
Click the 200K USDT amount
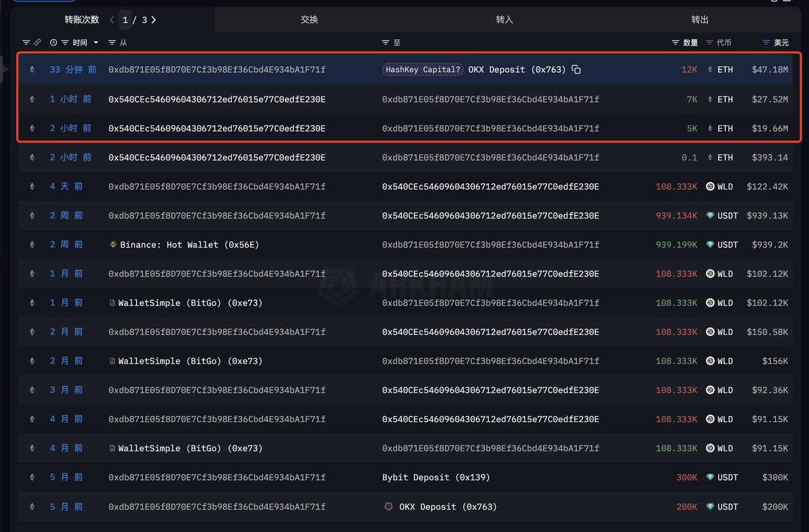[687, 506]
